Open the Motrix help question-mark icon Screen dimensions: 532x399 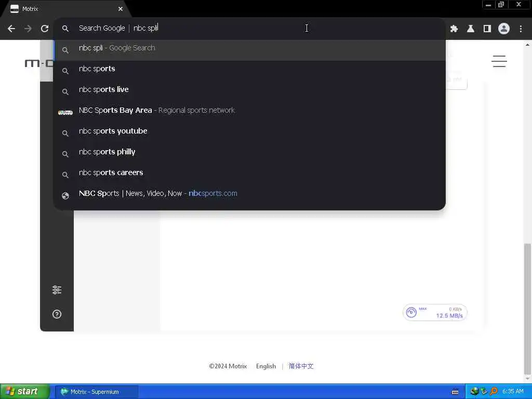click(57, 314)
